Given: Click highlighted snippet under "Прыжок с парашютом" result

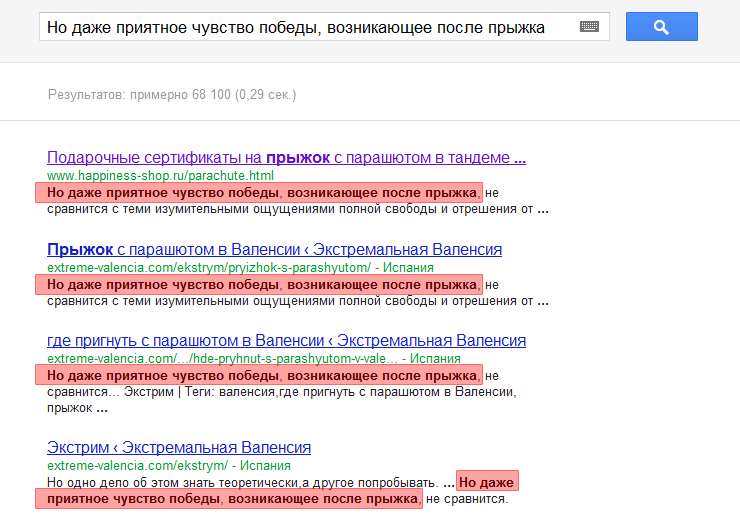Looking at the screenshot, I should pyautogui.click(x=258, y=285).
